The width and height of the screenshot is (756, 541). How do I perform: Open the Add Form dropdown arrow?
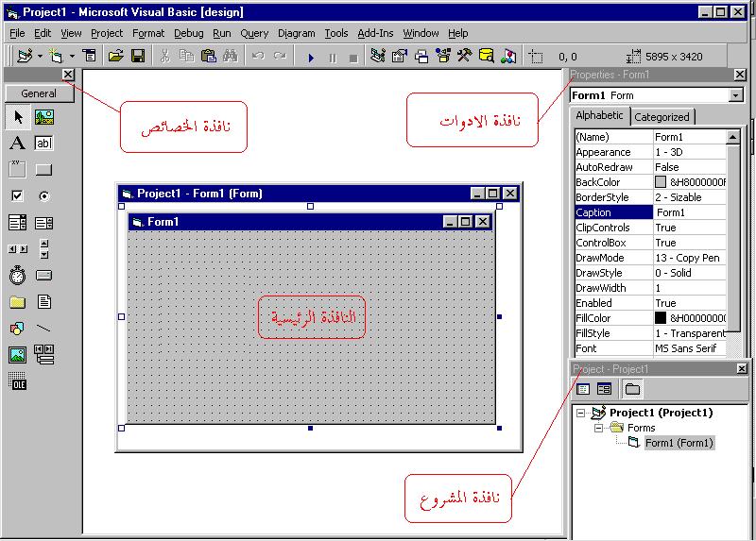click(72, 57)
